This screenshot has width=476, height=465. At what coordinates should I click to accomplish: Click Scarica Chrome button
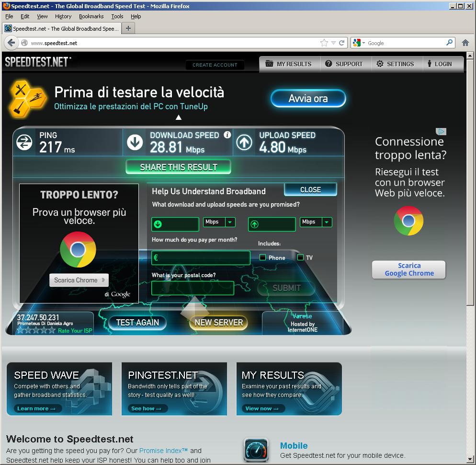79,280
